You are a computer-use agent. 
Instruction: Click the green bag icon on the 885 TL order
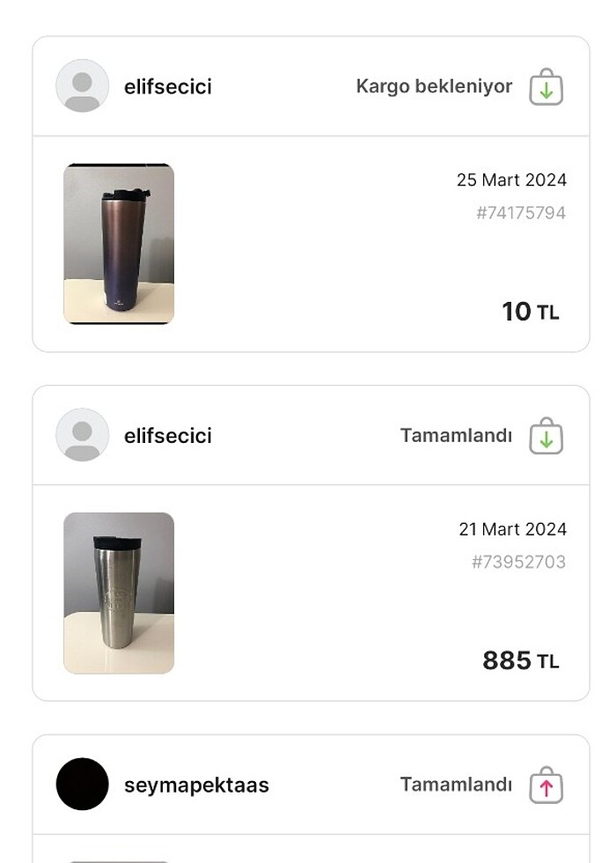tap(546, 437)
